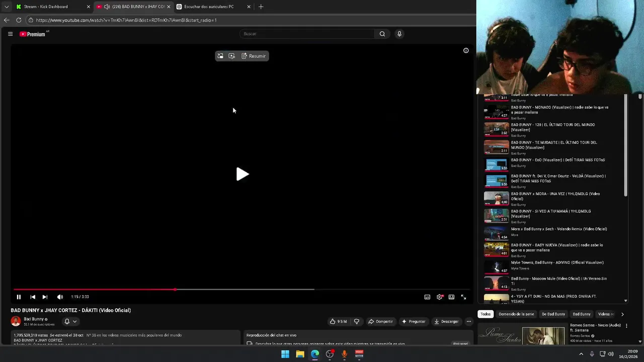This screenshot has height=362, width=644.
Task: Play MONACO Visualizer from the playlist
Action: click(x=552, y=112)
